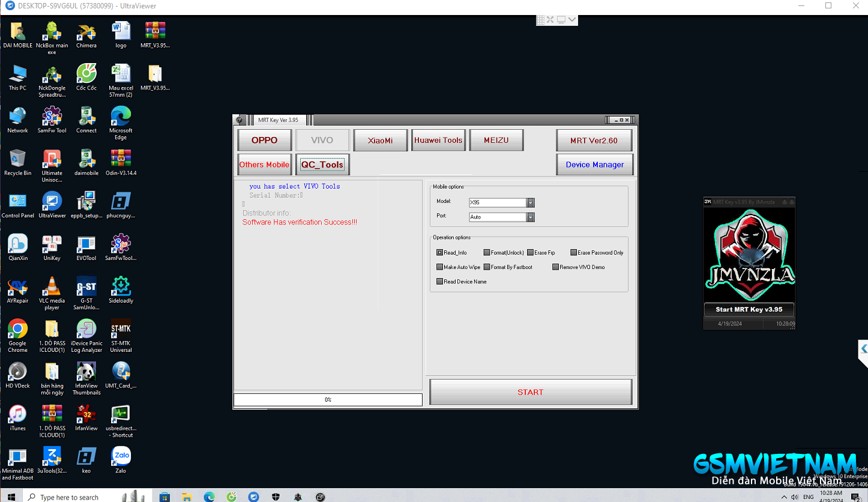Switch to the OPPO tools tab

264,140
